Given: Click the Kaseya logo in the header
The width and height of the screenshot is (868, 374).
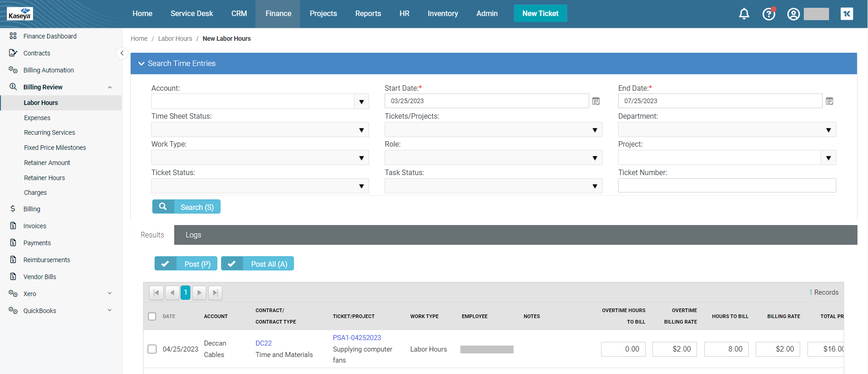Looking at the screenshot, I should click(x=20, y=14).
